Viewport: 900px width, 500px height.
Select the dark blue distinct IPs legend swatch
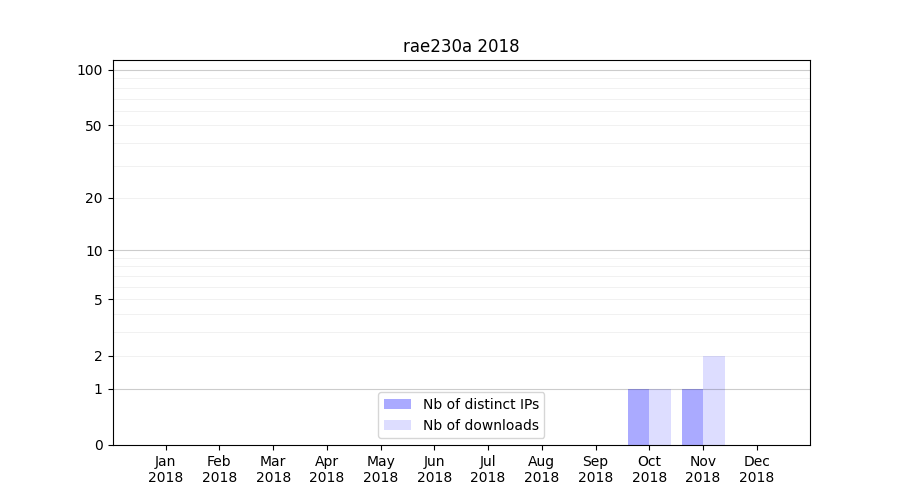(x=397, y=404)
